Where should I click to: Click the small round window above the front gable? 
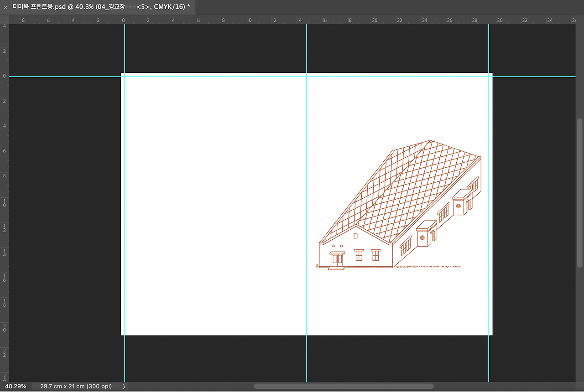click(x=356, y=236)
